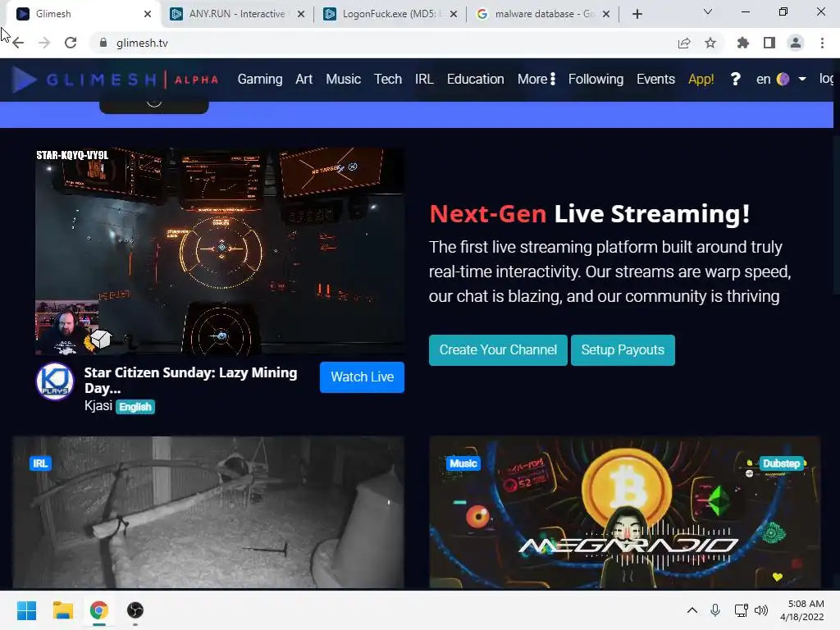Bookmark this page with the star icon

[710, 43]
